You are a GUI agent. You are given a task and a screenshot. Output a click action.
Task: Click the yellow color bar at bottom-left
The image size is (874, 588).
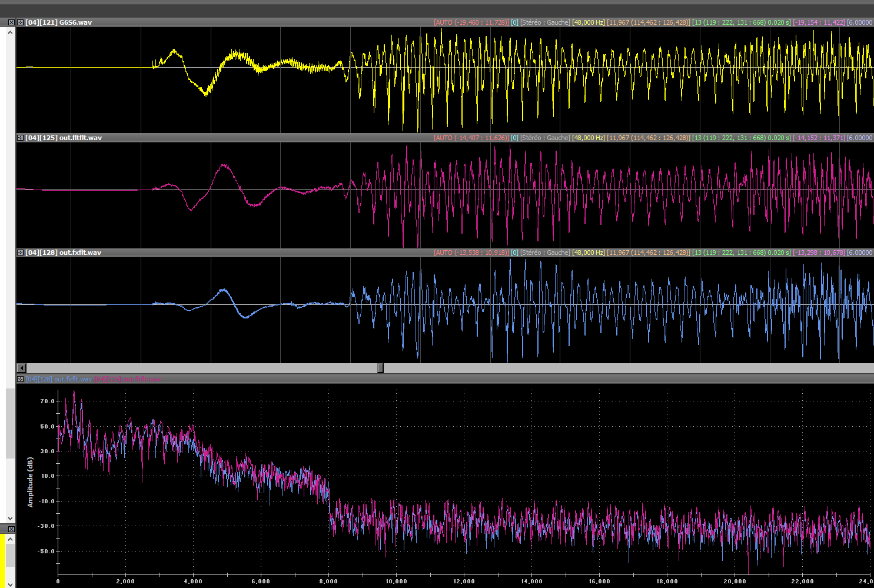point(3,559)
